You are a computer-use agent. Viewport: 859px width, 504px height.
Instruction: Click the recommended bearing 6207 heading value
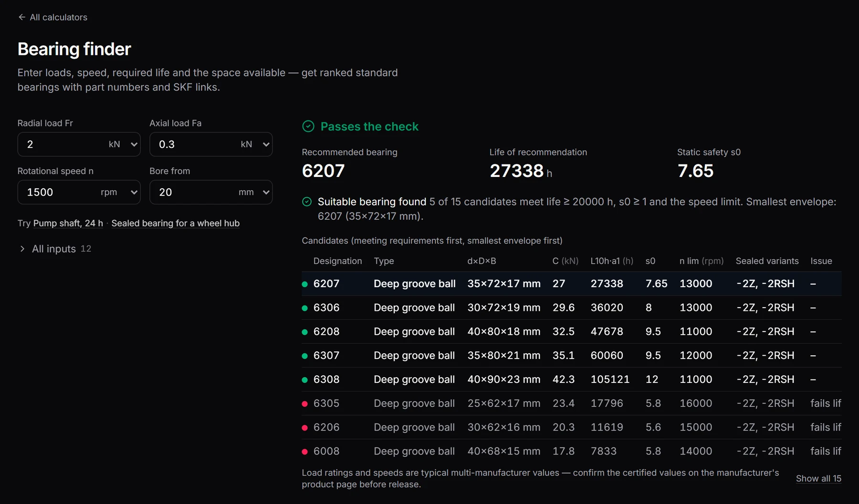[x=323, y=171]
